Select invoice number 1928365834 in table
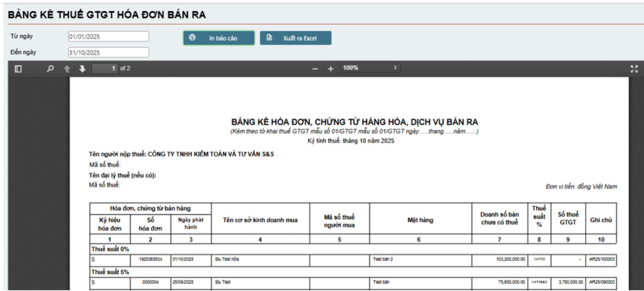The width and height of the screenshot is (644, 291). 150,260
